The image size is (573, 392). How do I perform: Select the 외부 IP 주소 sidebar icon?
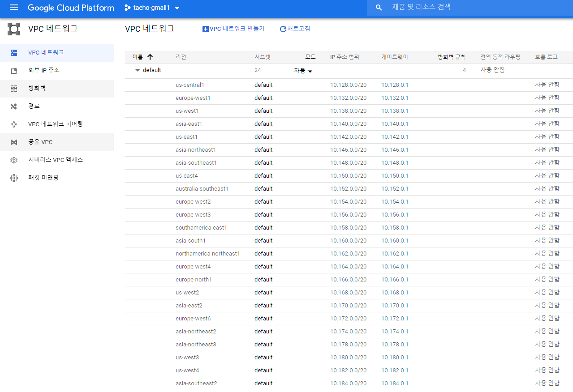13,71
